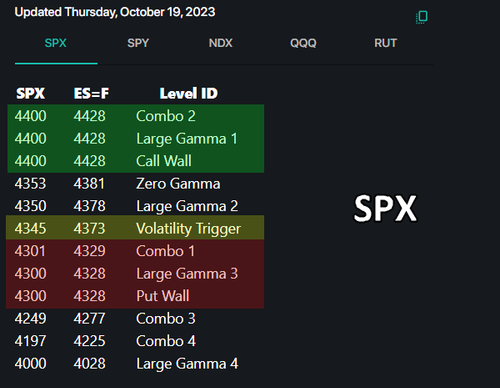Click the Combo 3 level row
The height and width of the screenshot is (388, 500).
pos(136,319)
